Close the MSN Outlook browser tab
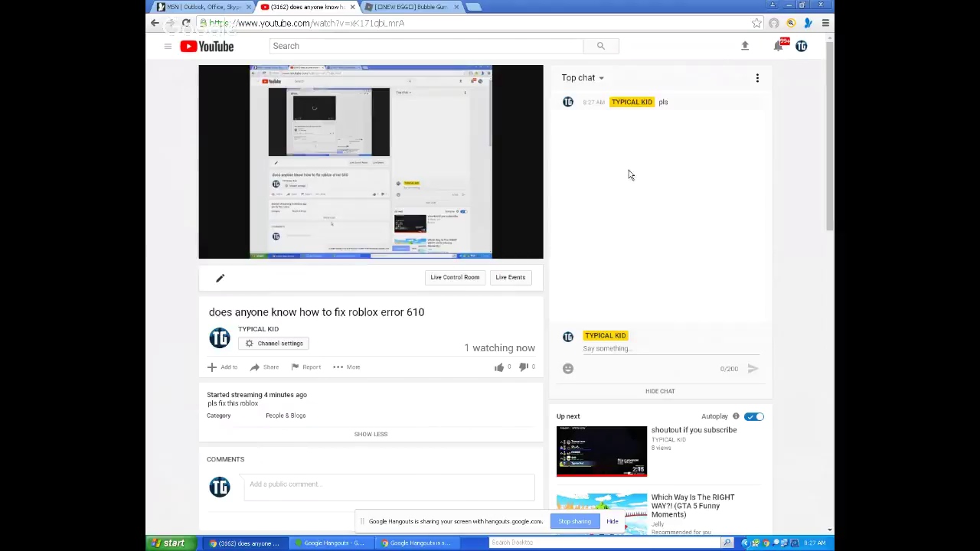Viewport: 980px width, 551px height. click(x=248, y=7)
